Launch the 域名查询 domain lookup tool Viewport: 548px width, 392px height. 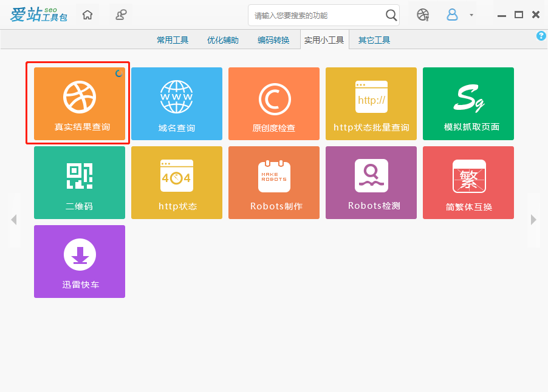(x=176, y=103)
